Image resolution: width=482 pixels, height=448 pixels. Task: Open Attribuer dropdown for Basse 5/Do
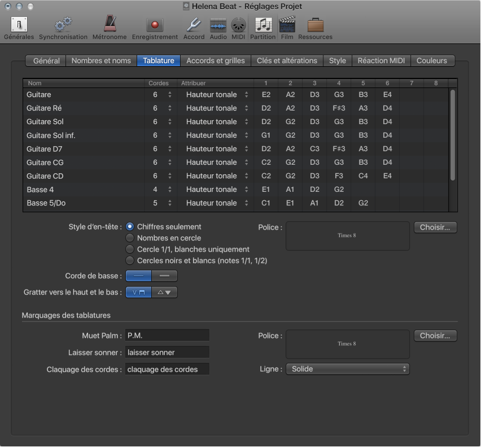click(216, 203)
